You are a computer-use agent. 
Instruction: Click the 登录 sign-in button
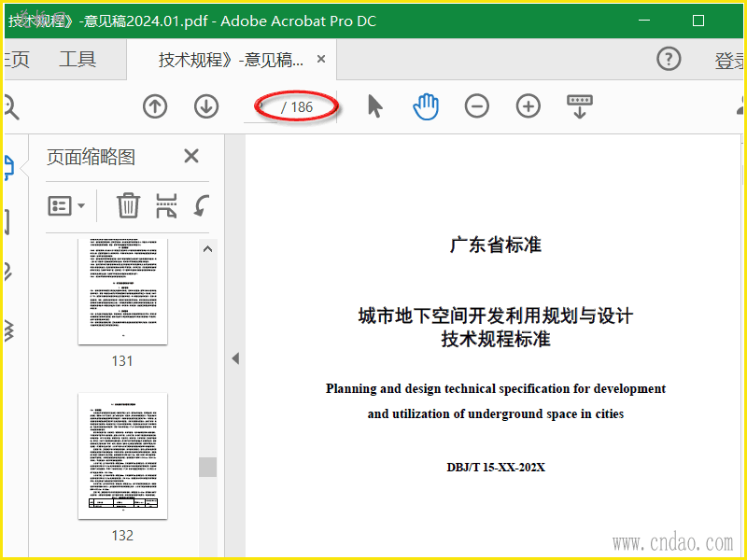click(x=729, y=61)
